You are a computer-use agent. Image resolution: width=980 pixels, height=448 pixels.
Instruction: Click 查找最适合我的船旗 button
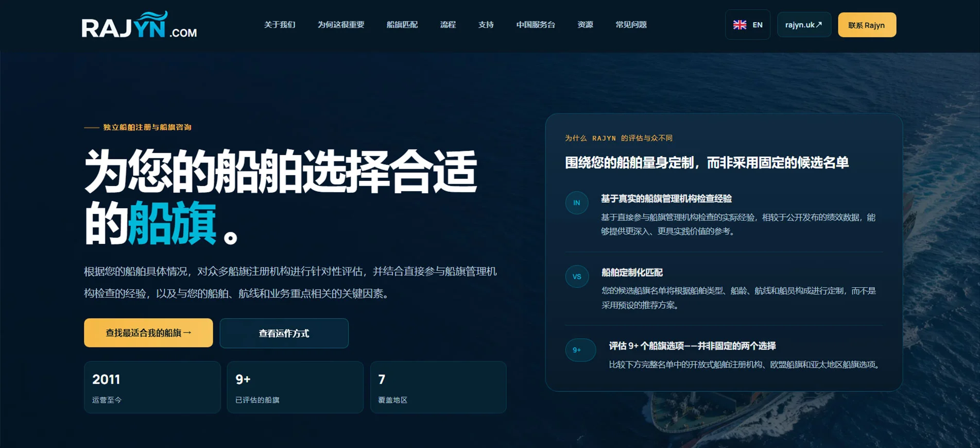point(148,333)
